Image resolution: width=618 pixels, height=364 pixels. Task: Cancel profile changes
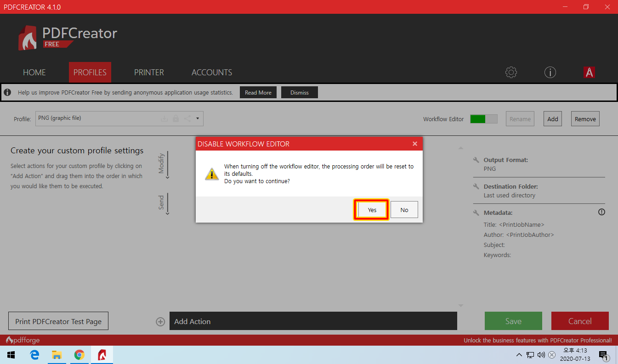(x=580, y=321)
